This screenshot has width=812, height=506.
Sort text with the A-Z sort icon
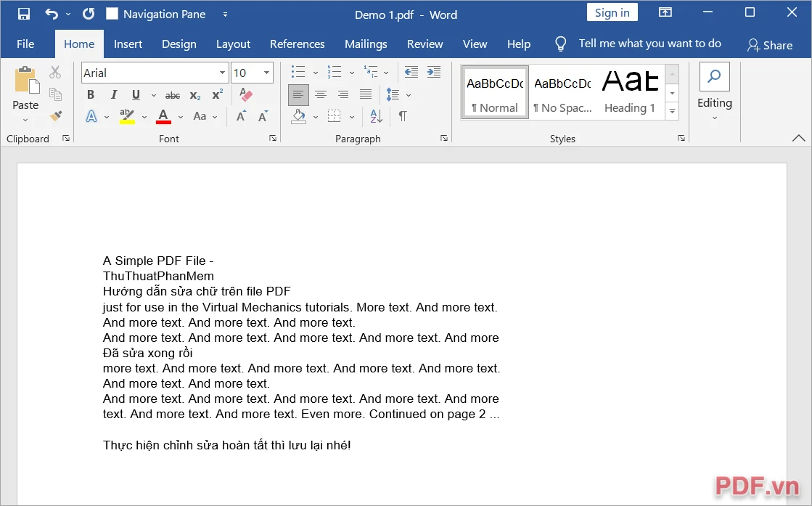point(377,116)
